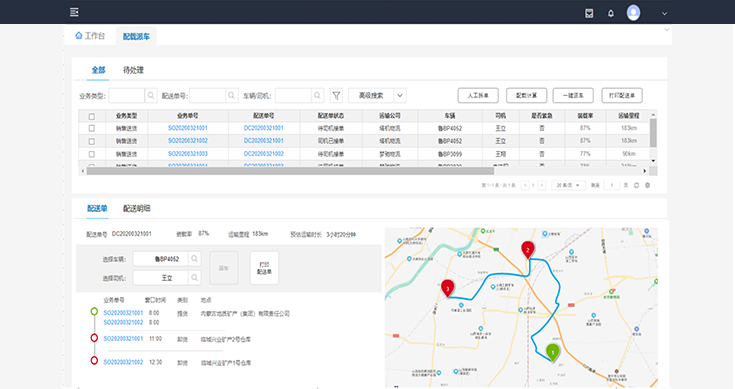Switch to the 待处理 filter tab

(133, 70)
